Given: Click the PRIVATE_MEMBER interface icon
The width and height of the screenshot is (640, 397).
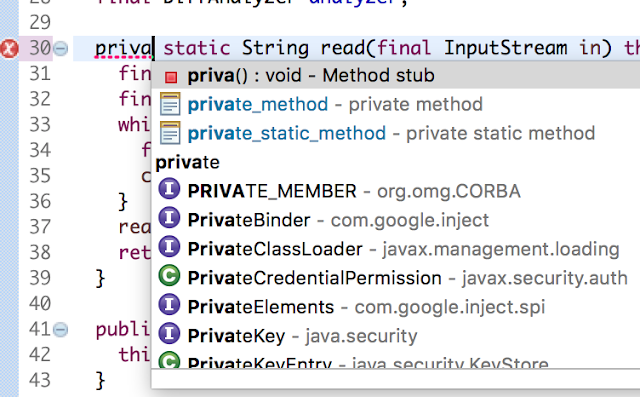Looking at the screenshot, I should pos(169,189).
